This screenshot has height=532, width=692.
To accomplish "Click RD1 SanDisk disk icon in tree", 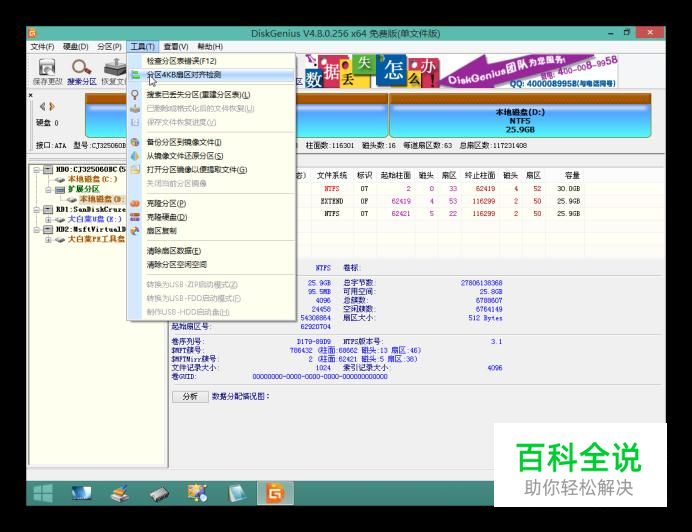I will coord(48,209).
